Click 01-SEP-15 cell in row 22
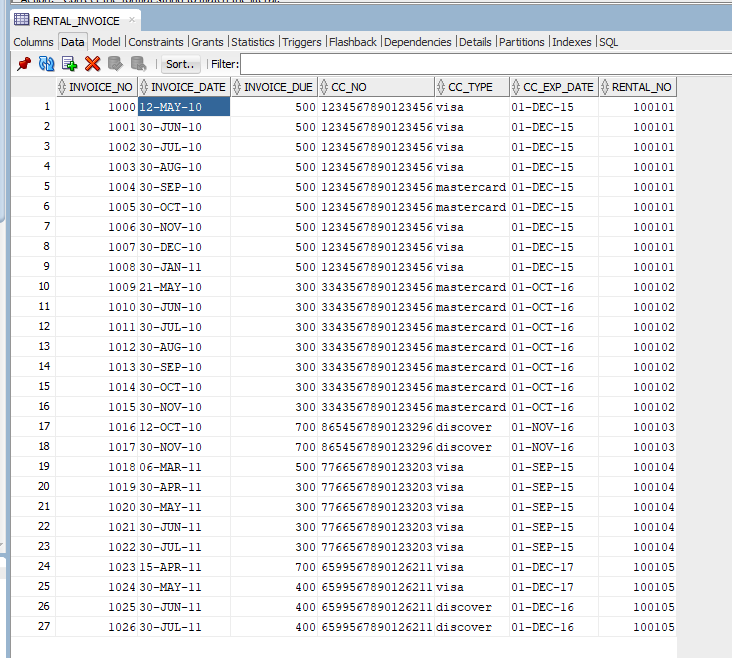The width and height of the screenshot is (732, 658). pos(554,527)
